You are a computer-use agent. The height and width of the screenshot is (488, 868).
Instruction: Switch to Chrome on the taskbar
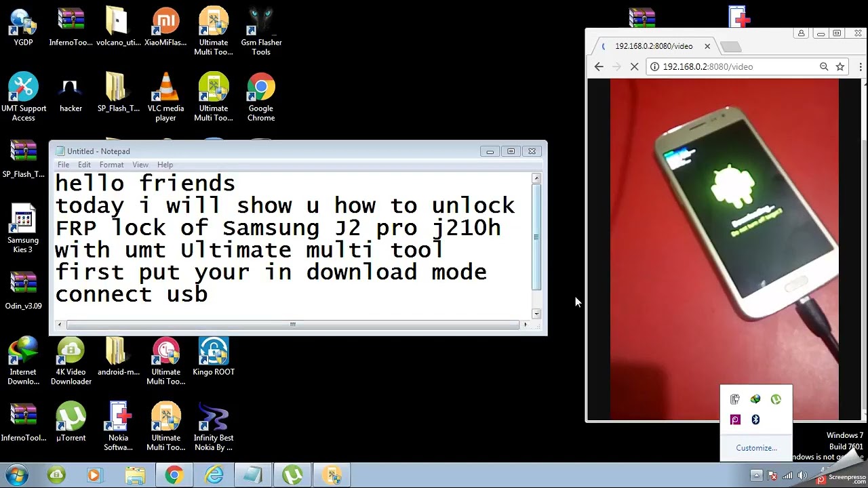174,476
